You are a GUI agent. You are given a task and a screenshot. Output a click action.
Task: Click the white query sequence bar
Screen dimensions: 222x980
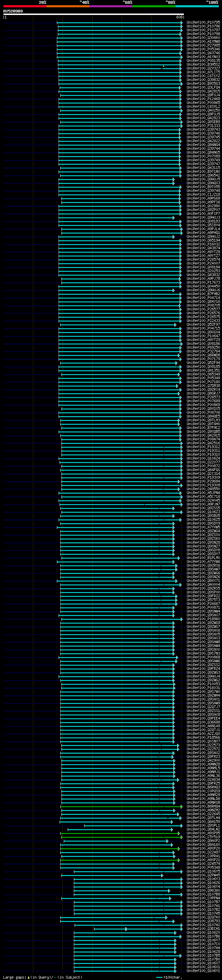[x=94, y=15]
